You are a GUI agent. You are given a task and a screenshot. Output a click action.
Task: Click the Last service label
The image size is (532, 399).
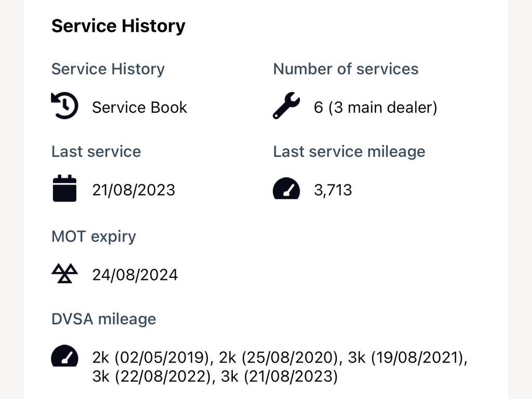point(96,151)
